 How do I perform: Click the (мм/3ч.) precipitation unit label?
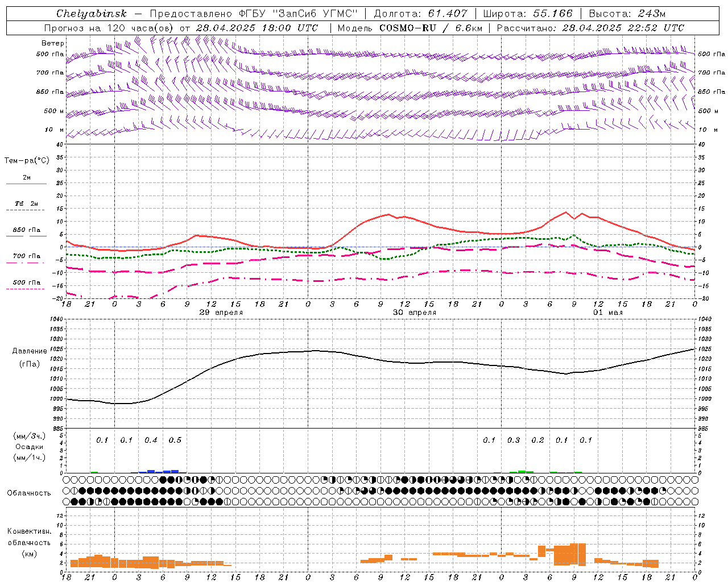point(30,436)
